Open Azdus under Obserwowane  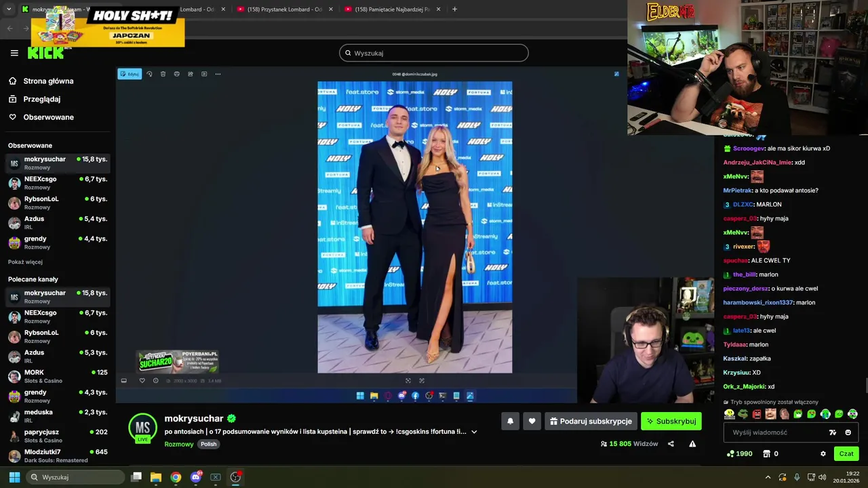[x=58, y=222]
